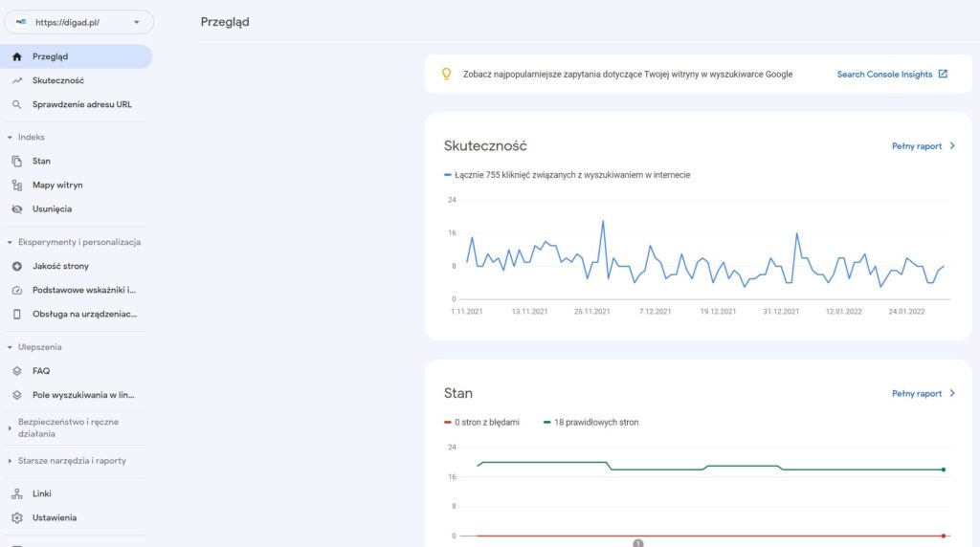This screenshot has height=547, width=980.
Task: Click the layers icon beside Pole wyszukiwania
Action: [17, 395]
